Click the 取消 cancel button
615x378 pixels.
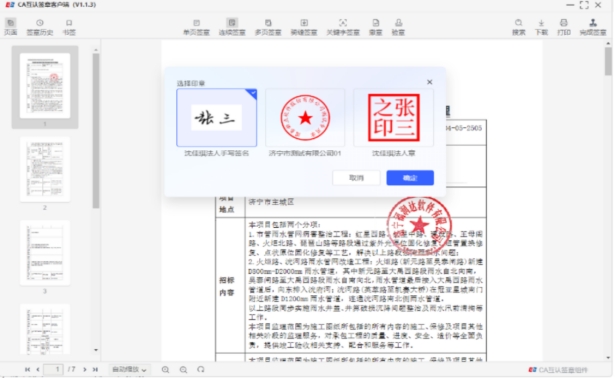tap(356, 178)
